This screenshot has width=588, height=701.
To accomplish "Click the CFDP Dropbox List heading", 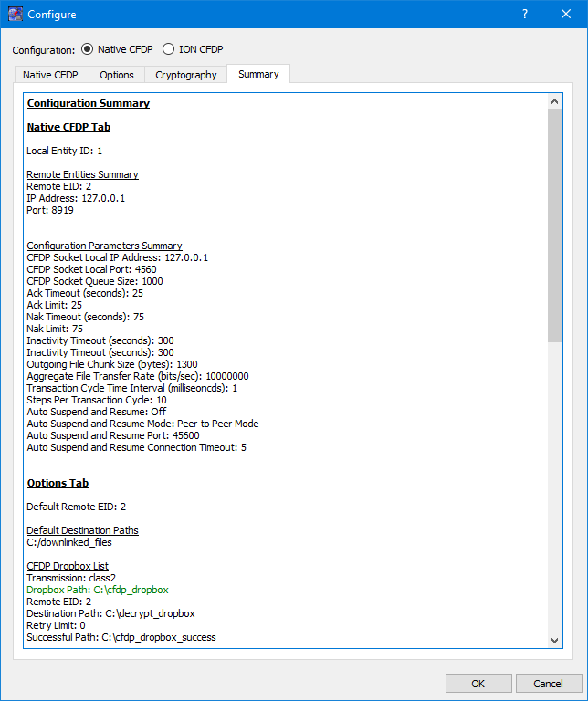I will pos(68,566).
